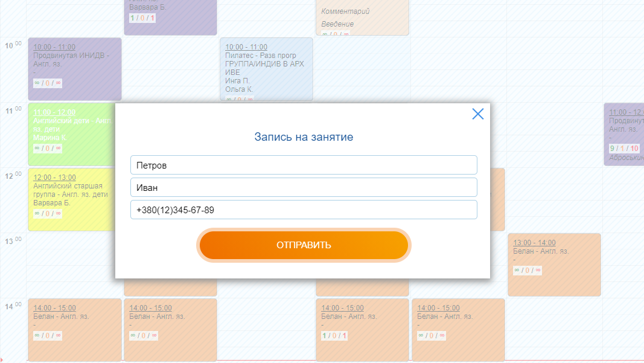Click the 13:00 - 14:00 time link
Viewport: 644px width, 363px height.
pyautogui.click(x=534, y=243)
